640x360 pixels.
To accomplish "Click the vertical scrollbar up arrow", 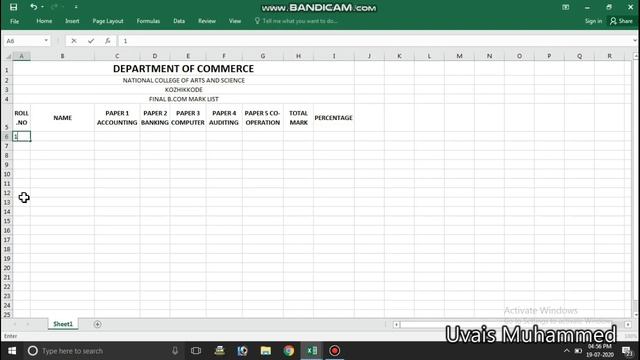I will tap(636, 56).
